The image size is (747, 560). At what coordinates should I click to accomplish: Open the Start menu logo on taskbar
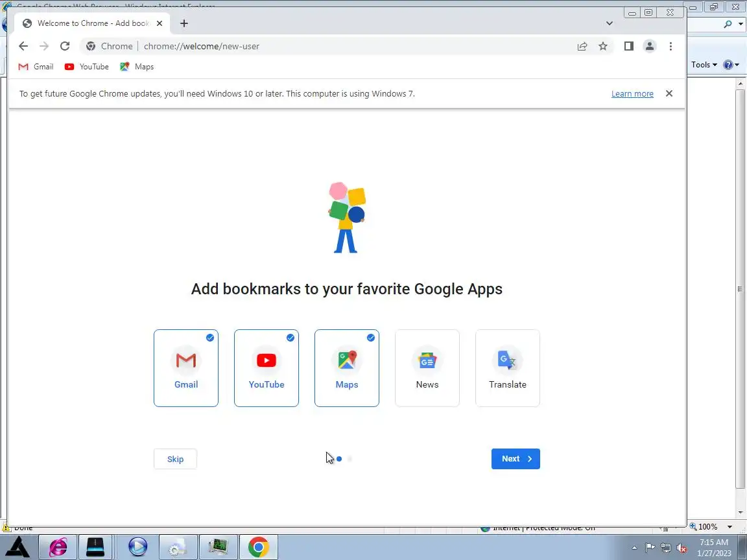[x=18, y=546]
